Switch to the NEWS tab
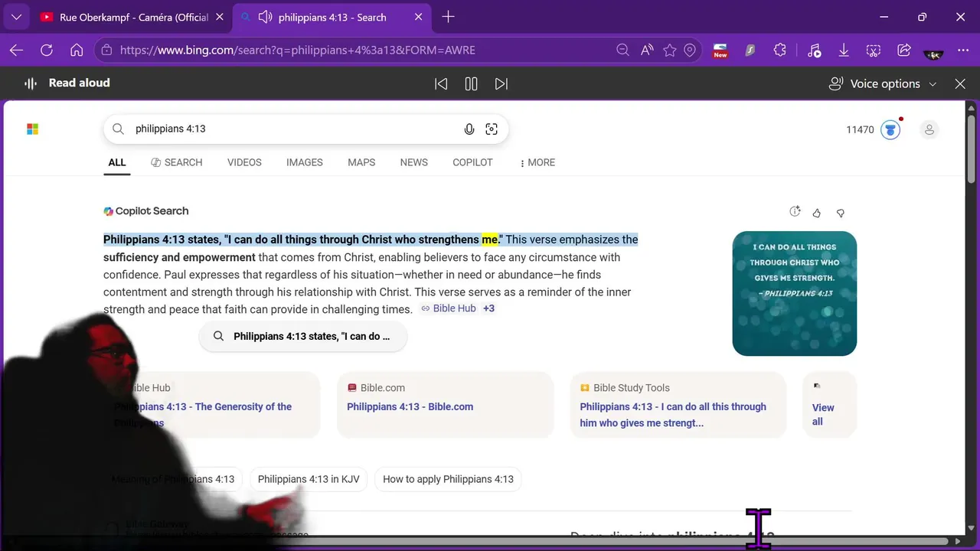 click(x=413, y=162)
